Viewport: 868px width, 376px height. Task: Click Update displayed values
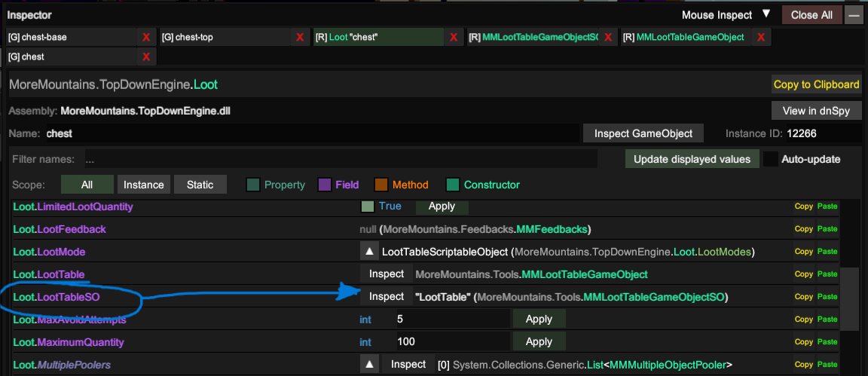tap(692, 159)
